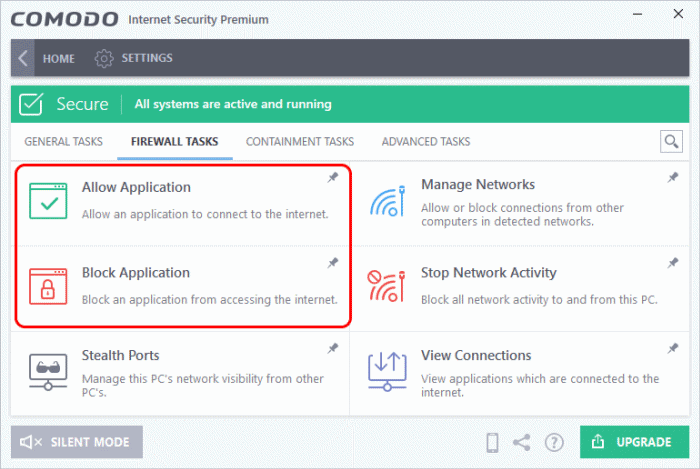Click the View Connections arrows icon
The height and width of the screenshot is (469, 700).
tap(388, 371)
